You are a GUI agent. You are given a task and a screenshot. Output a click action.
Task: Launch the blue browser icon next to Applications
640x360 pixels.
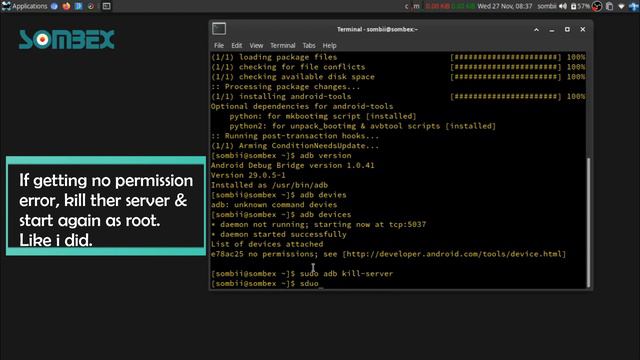coord(54,6)
